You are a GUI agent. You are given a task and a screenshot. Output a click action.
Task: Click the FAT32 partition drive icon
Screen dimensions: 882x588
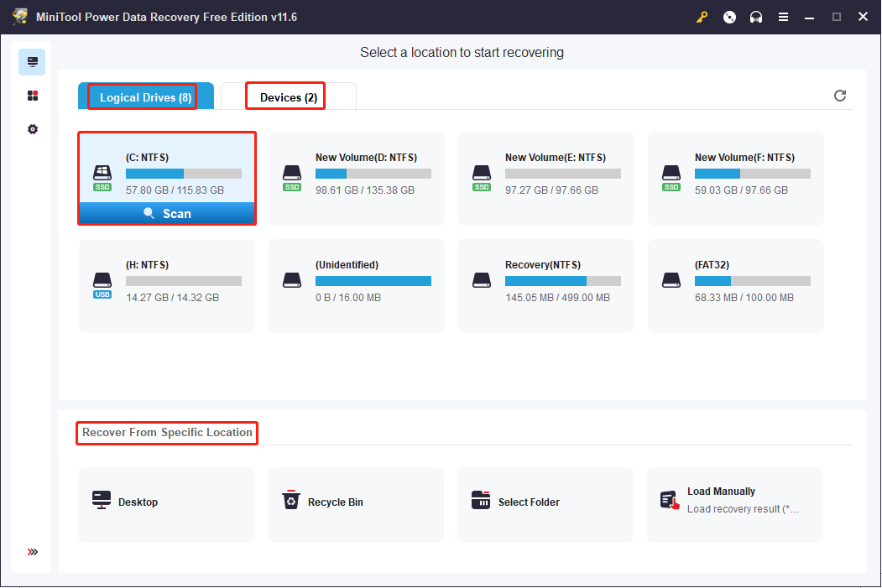click(x=671, y=280)
